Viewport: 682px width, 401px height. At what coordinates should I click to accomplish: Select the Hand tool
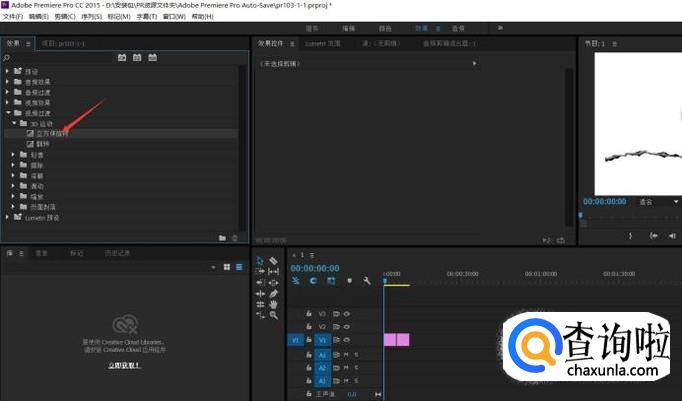click(x=273, y=303)
